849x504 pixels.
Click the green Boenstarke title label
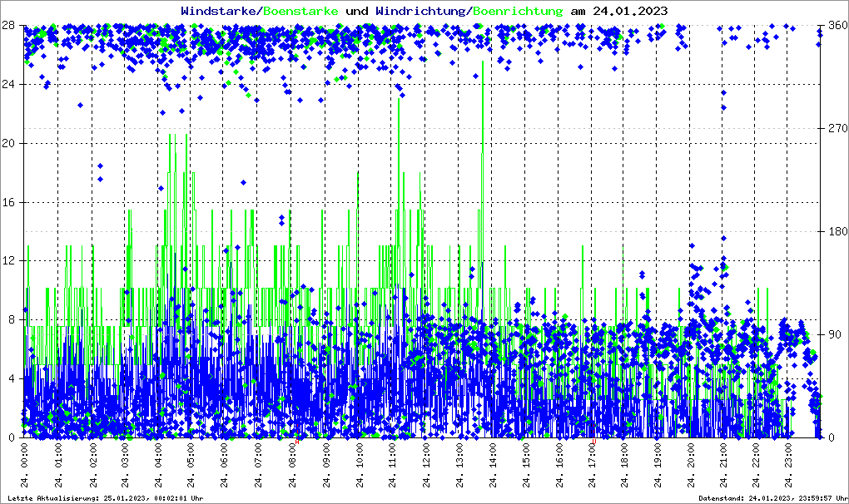(301, 11)
